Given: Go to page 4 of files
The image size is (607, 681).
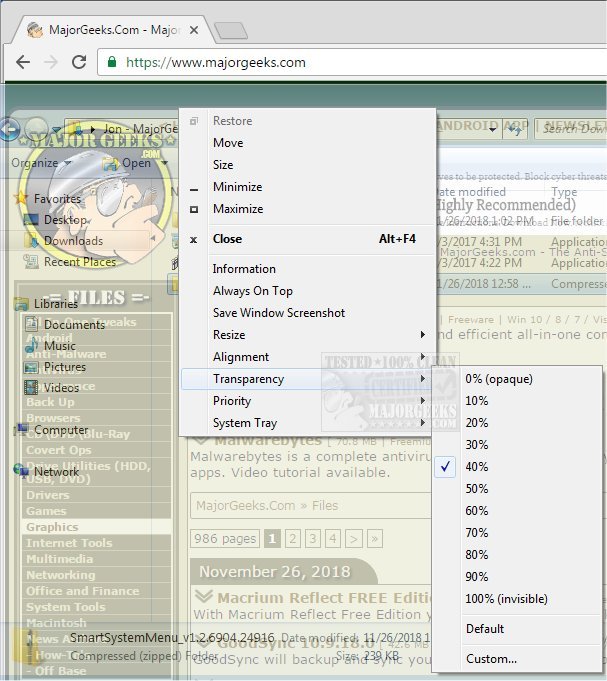Looking at the screenshot, I should click(333, 539).
